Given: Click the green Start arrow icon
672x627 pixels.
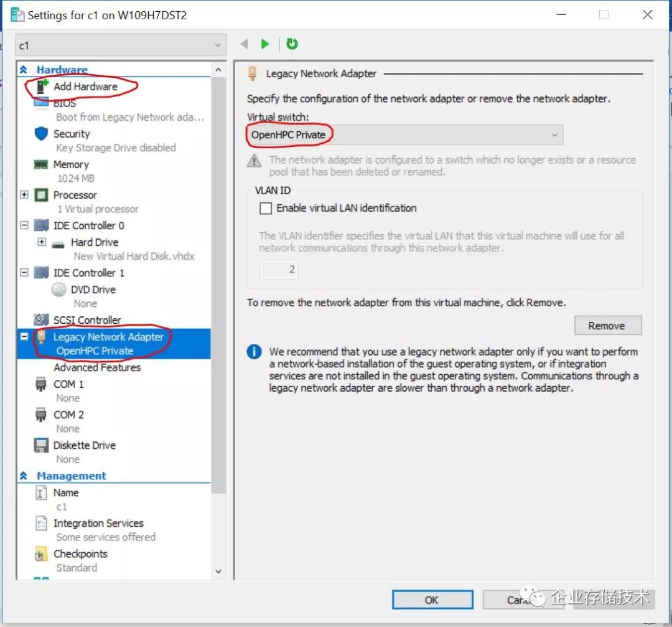Looking at the screenshot, I should tap(265, 44).
